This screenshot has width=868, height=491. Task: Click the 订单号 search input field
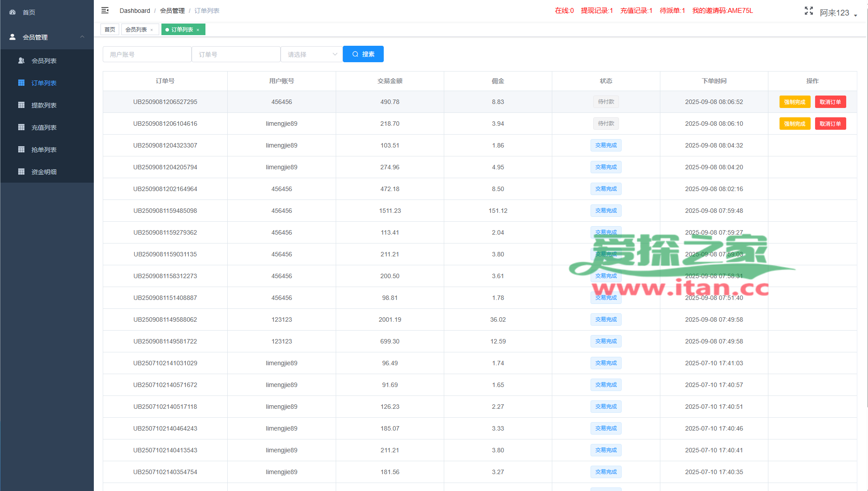(x=236, y=54)
